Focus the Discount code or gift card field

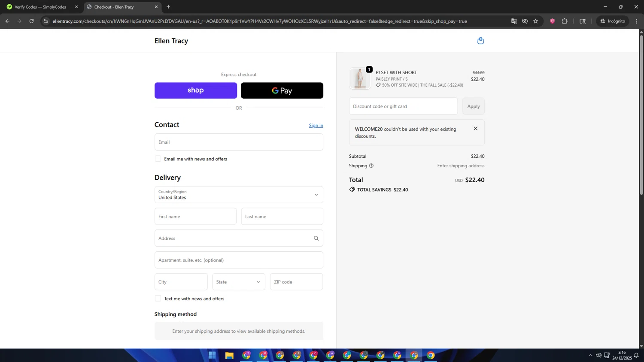(403, 106)
